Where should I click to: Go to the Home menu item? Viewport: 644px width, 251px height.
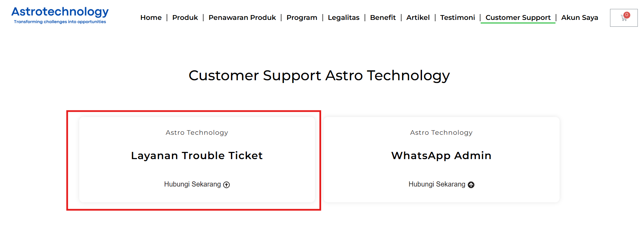coord(151,17)
